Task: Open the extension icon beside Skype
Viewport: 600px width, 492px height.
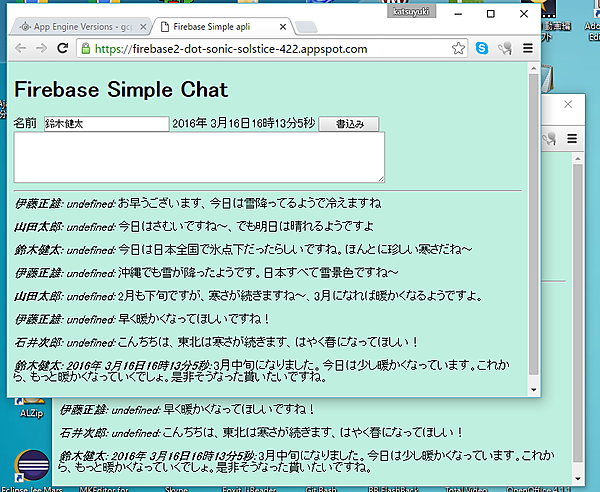Action: [x=505, y=49]
